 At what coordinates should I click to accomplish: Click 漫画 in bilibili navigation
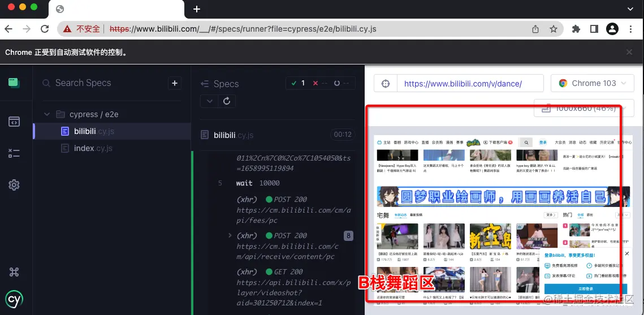[x=449, y=143]
